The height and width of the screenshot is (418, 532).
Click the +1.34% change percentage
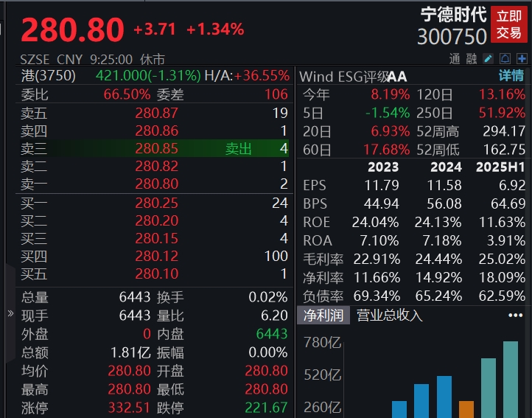click(x=215, y=29)
